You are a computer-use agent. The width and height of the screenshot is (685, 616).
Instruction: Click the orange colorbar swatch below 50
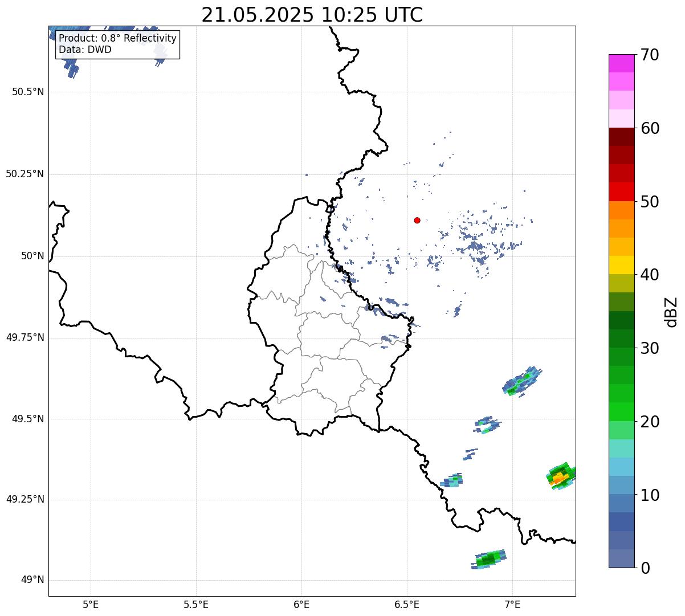(621, 210)
